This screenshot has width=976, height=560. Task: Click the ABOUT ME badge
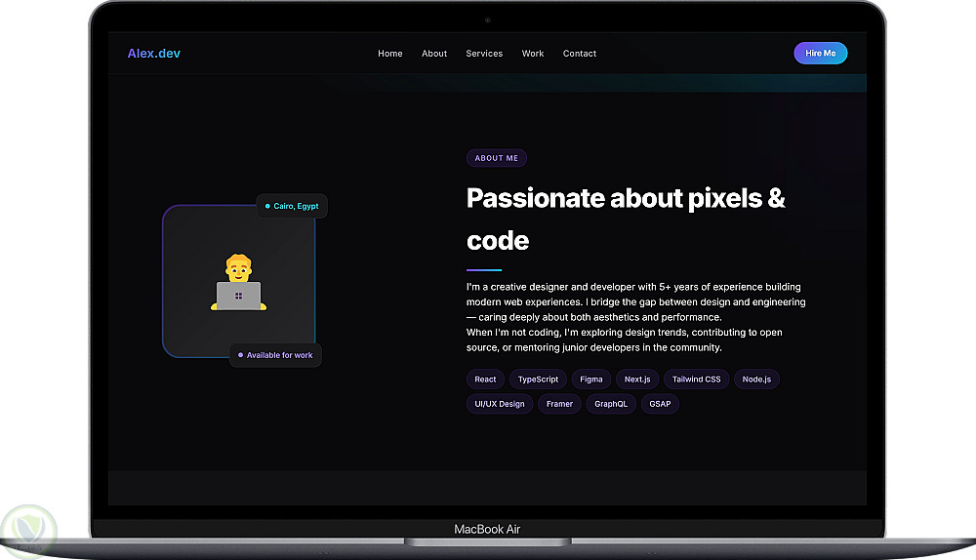[497, 158]
